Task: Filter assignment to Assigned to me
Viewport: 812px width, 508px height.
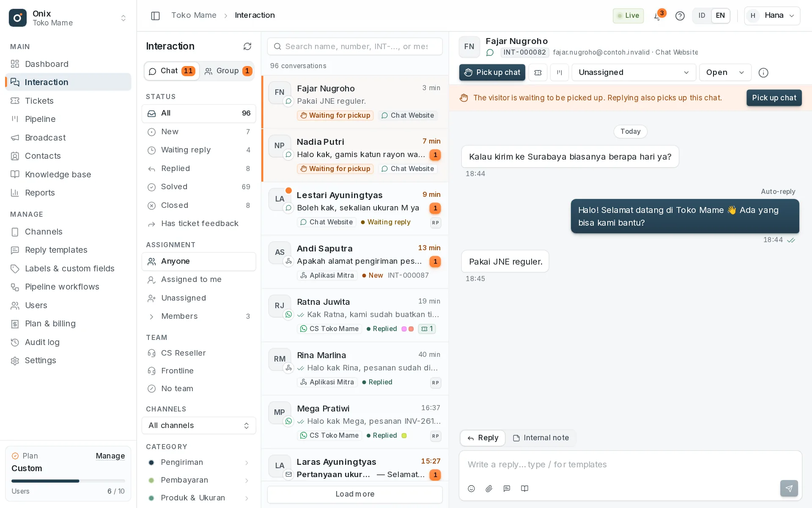Action: pyautogui.click(x=199, y=279)
